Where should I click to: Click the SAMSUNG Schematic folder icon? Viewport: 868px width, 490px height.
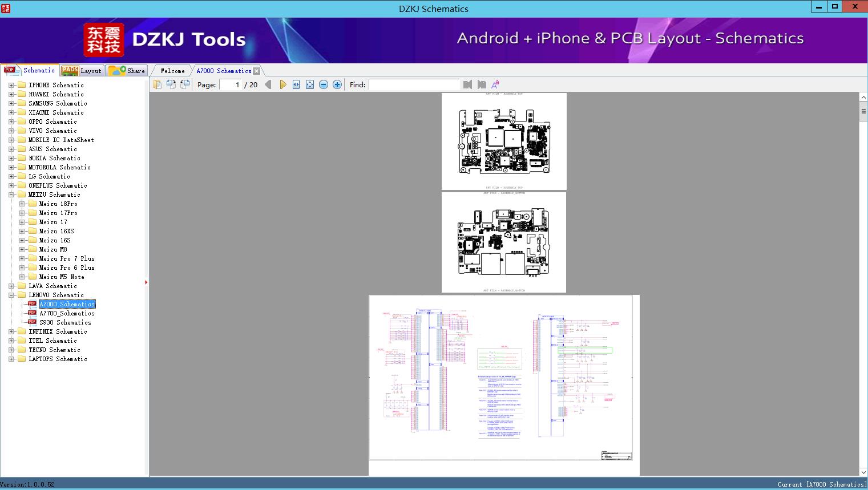click(x=22, y=103)
